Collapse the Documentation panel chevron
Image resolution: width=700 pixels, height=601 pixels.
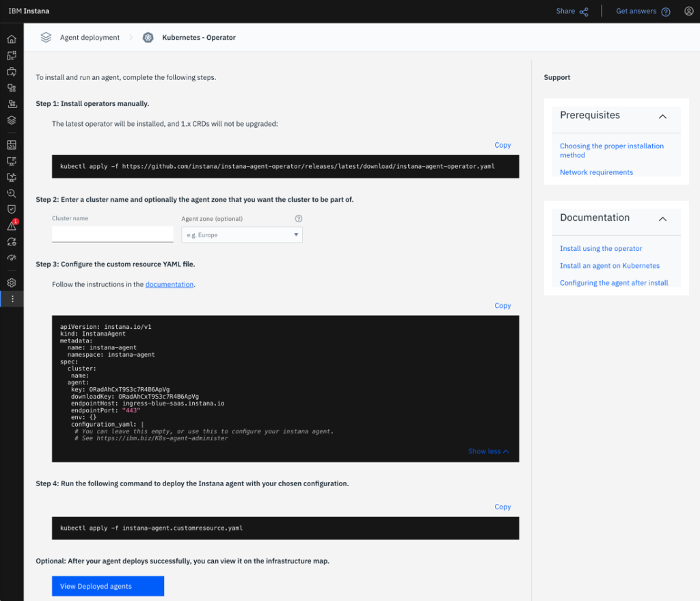click(x=662, y=219)
